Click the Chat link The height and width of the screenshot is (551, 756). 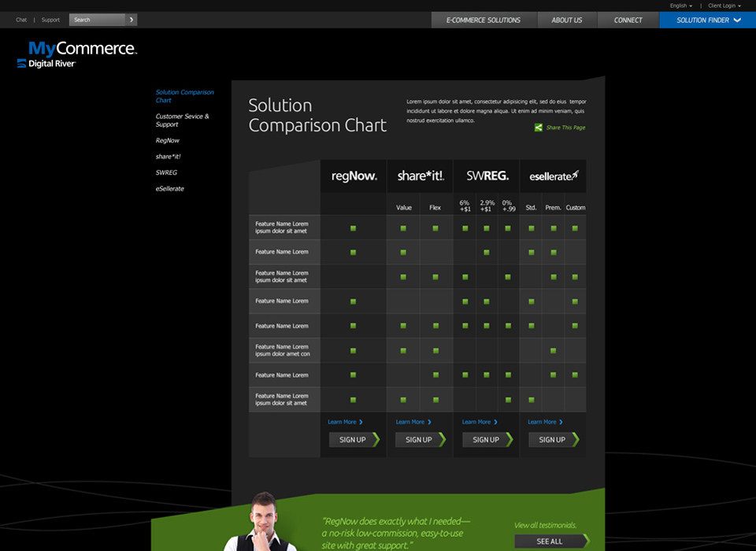(21, 20)
